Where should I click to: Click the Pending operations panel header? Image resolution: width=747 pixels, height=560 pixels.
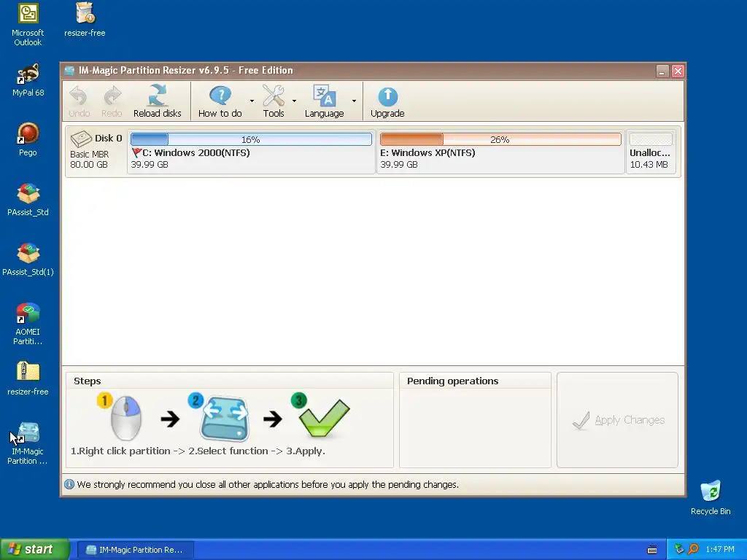[452, 381]
